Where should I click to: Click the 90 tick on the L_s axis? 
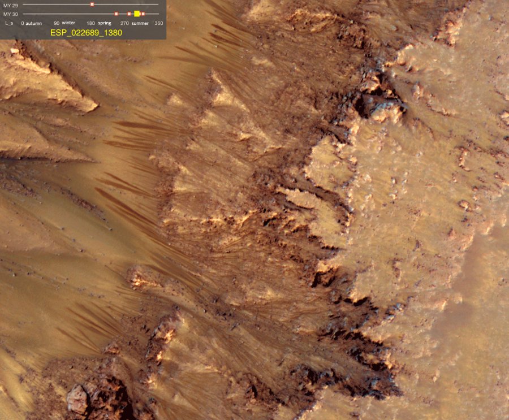[x=57, y=23]
